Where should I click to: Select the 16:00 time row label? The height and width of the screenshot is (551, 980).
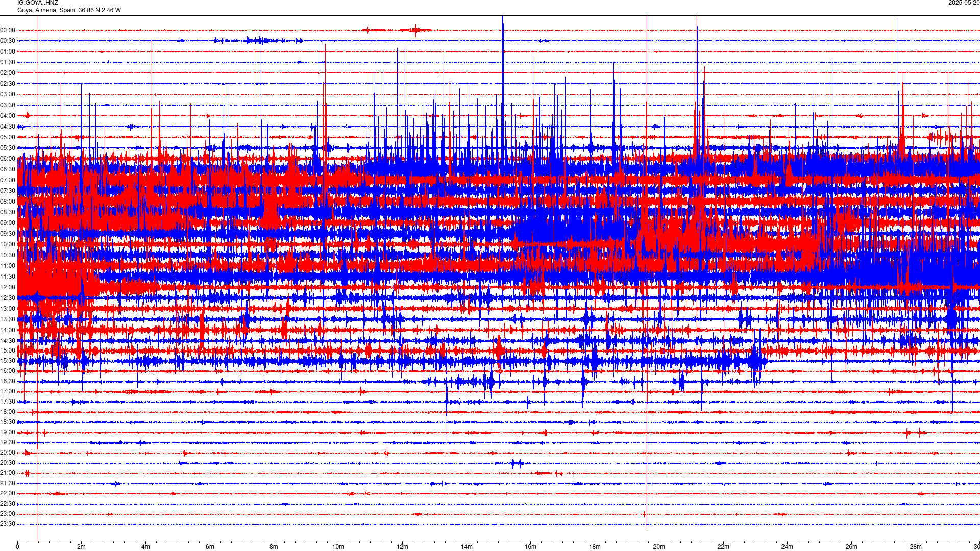[8, 371]
